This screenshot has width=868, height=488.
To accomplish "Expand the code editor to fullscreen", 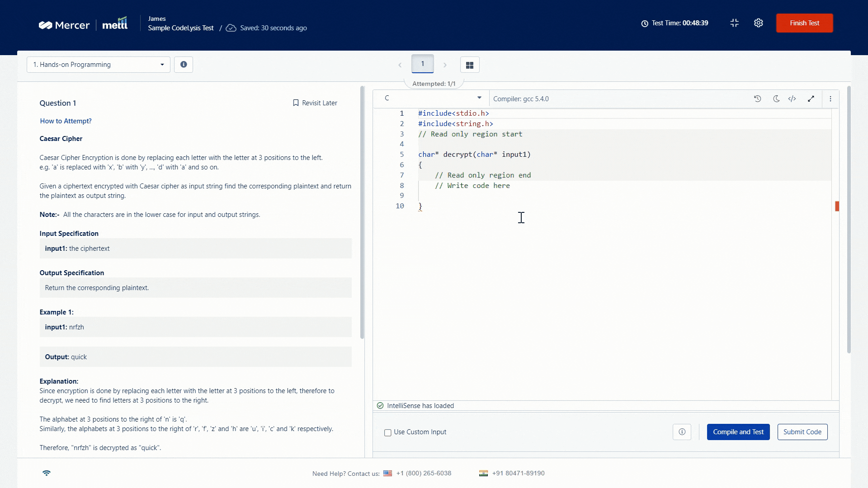I will coord(811,99).
